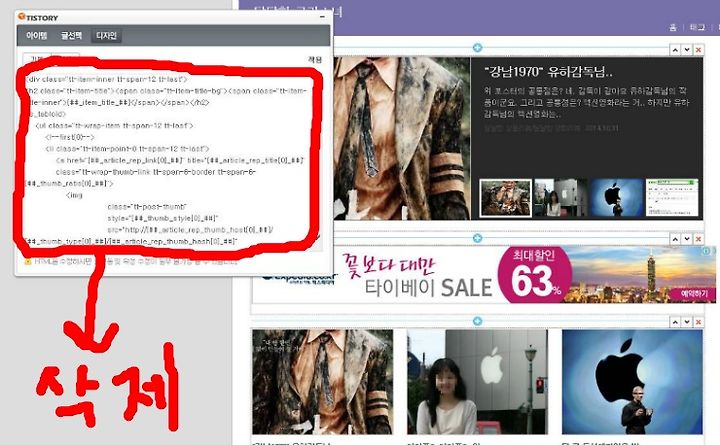Add a module above the featured post
This screenshot has width=720, height=445.
pos(477,48)
